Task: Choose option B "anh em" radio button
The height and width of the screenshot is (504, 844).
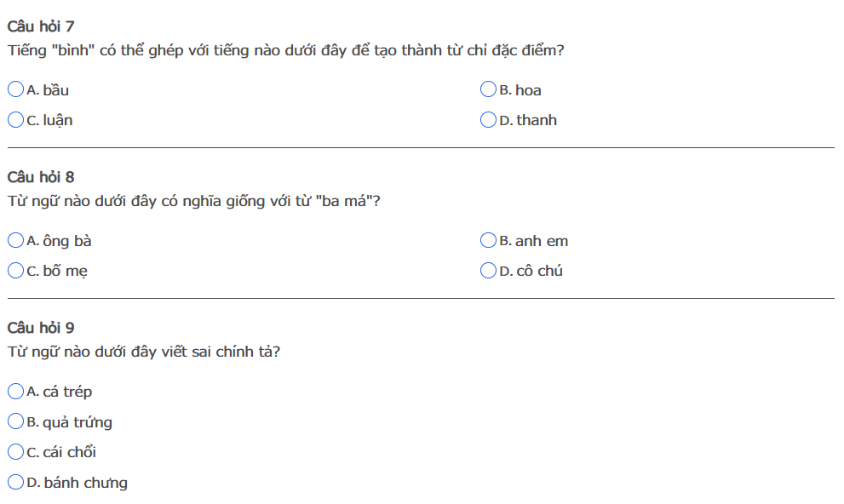Action: pyautogui.click(x=488, y=240)
